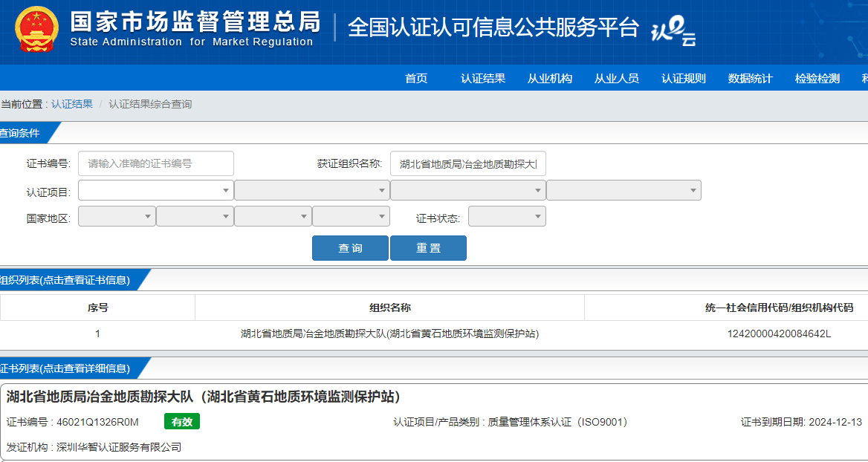Go to 从业人员 menu
Screen dimensions: 868x462
tap(617, 79)
